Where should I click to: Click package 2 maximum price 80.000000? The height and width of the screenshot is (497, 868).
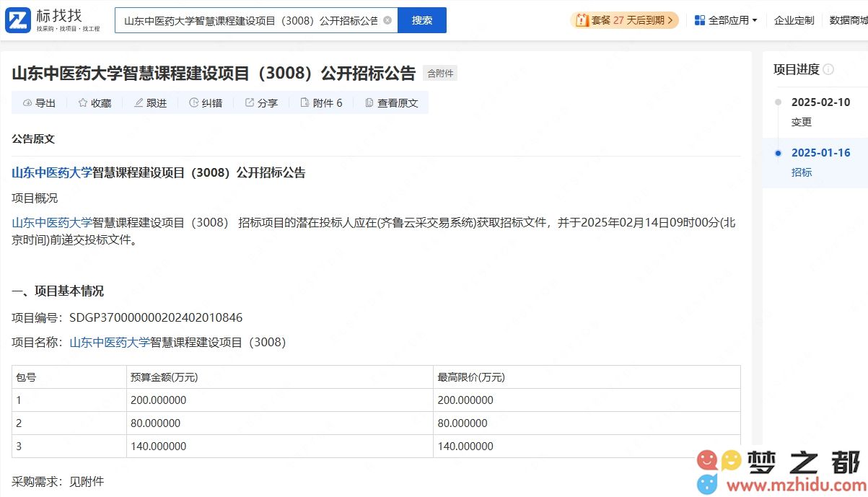pyautogui.click(x=463, y=423)
